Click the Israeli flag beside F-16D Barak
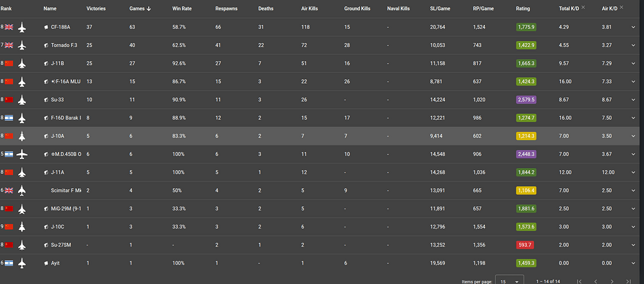This screenshot has width=644, height=284. pyautogui.click(x=8, y=118)
